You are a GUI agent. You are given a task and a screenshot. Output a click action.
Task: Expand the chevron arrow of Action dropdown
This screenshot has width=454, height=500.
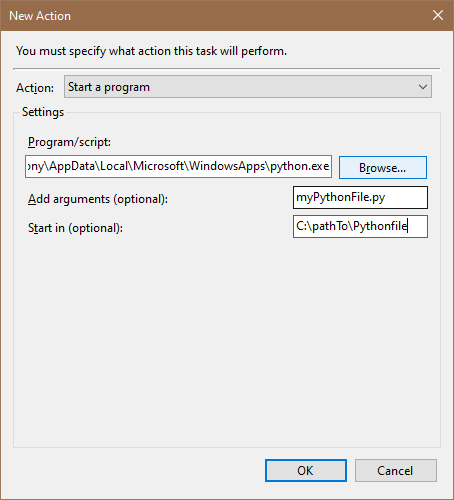pyautogui.click(x=423, y=87)
